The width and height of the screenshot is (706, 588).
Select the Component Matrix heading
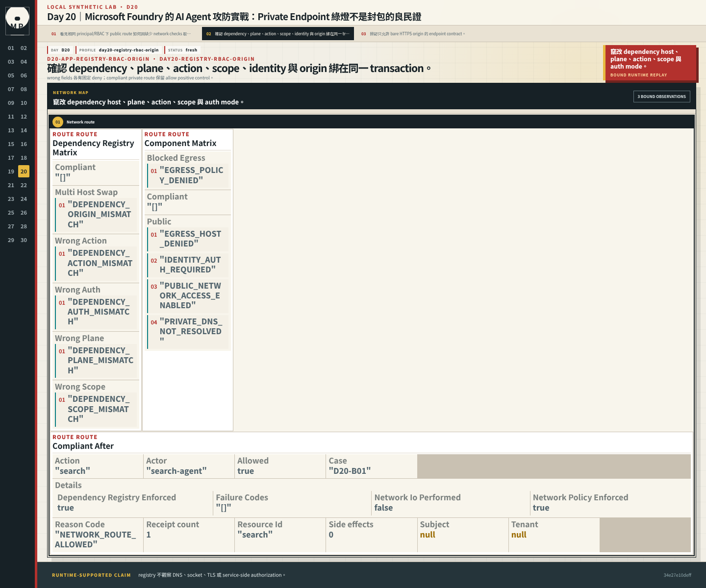tap(180, 143)
